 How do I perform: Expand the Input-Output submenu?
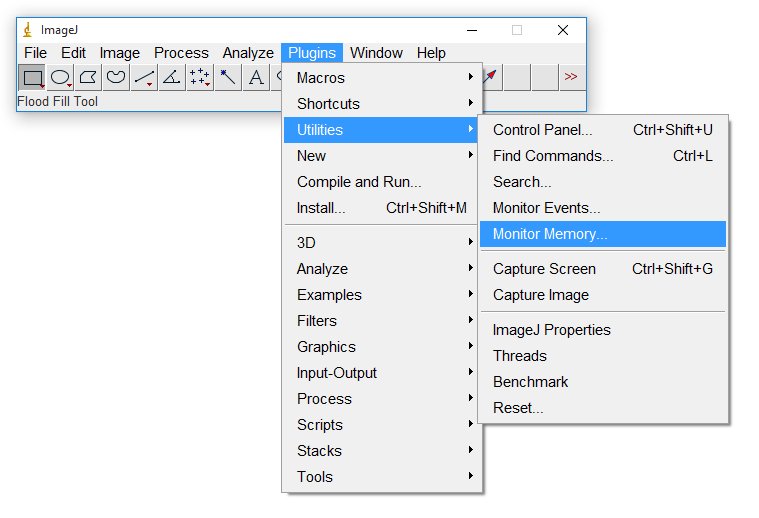tap(382, 373)
